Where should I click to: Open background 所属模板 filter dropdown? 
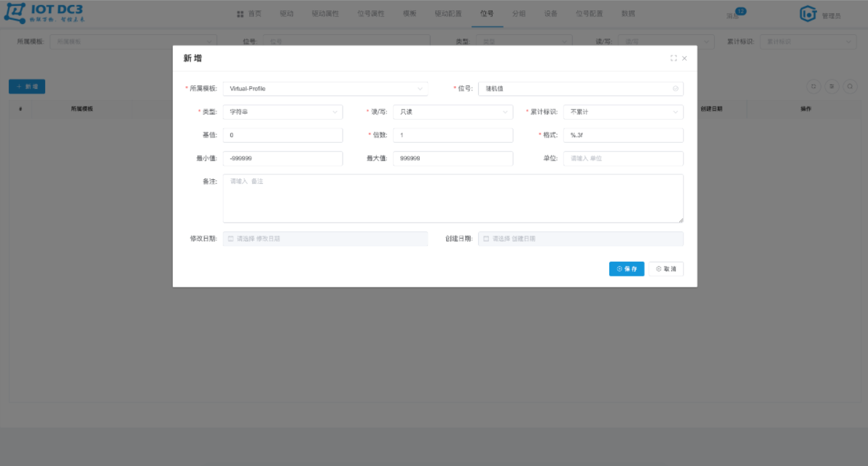[133, 42]
